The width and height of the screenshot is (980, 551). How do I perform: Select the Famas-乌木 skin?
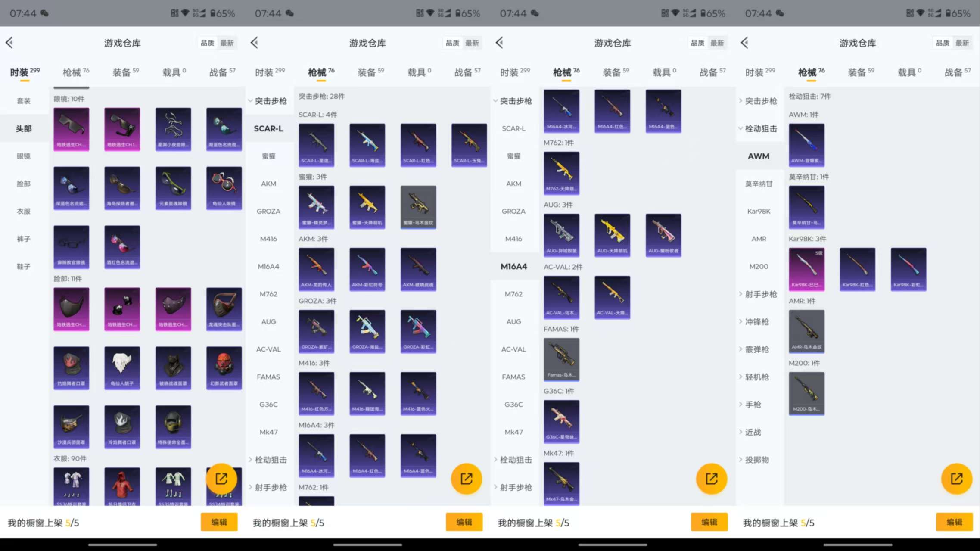tap(562, 359)
